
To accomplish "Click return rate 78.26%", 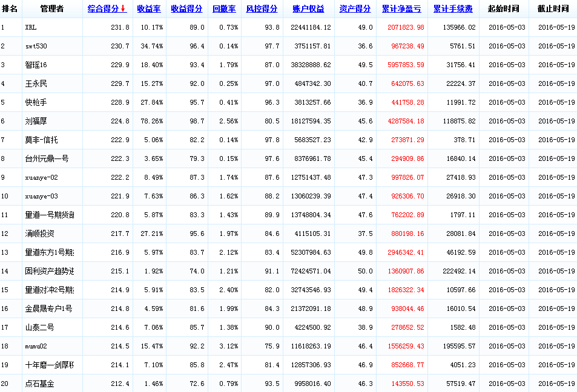I will 151,122.
